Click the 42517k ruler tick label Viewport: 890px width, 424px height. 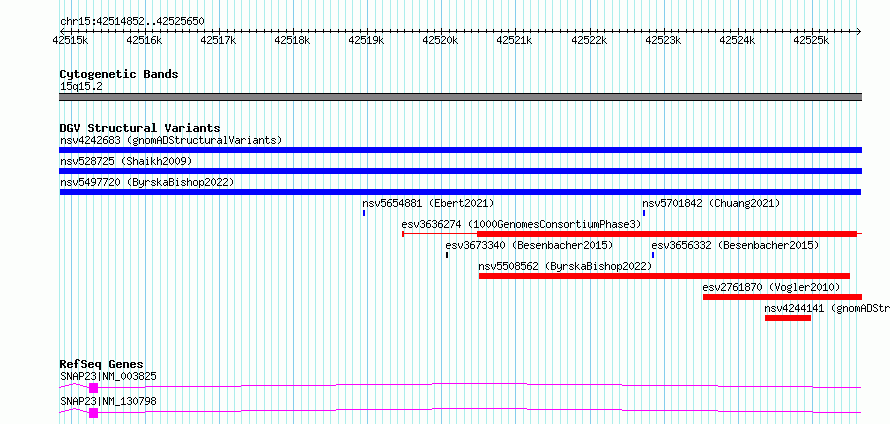tap(219, 40)
